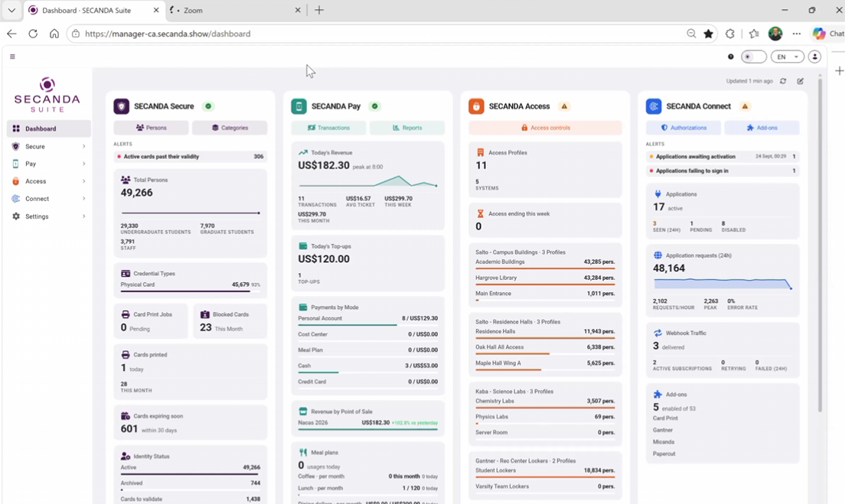Screen dimensions: 845x504
Task: Click the edit dashboard pencil icon
Action: 801,81
